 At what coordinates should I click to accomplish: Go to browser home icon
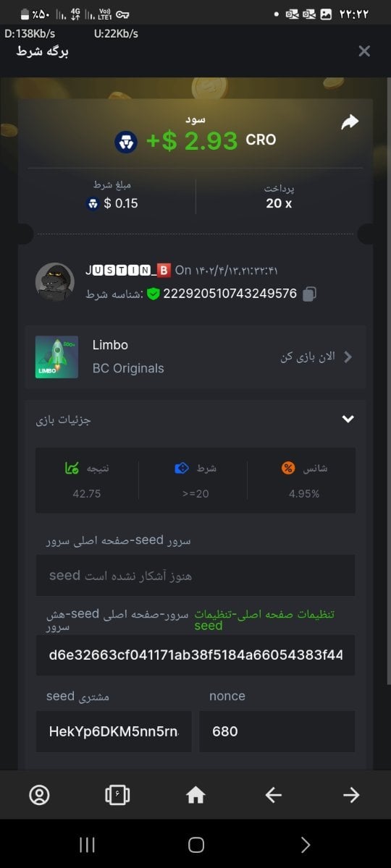point(195,795)
